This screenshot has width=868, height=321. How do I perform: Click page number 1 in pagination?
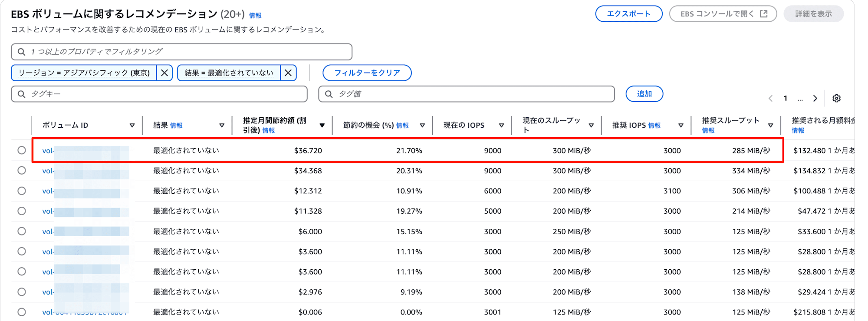pos(786,98)
